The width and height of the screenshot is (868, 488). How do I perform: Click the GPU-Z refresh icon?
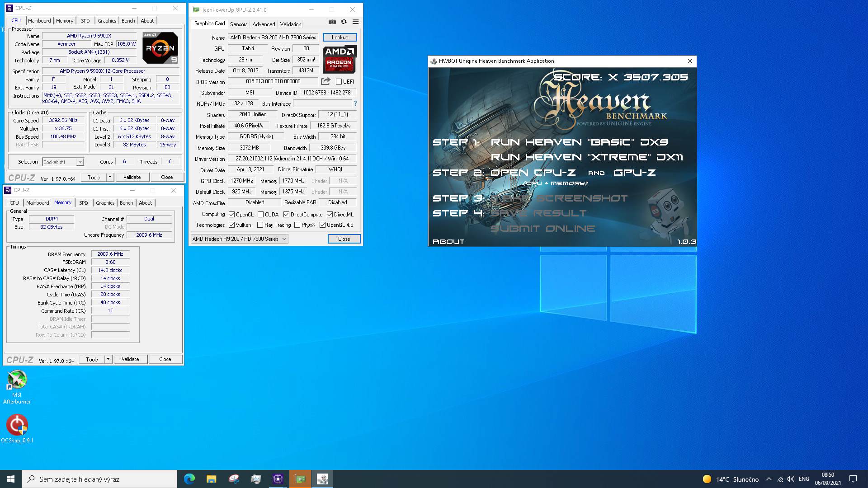pos(344,22)
